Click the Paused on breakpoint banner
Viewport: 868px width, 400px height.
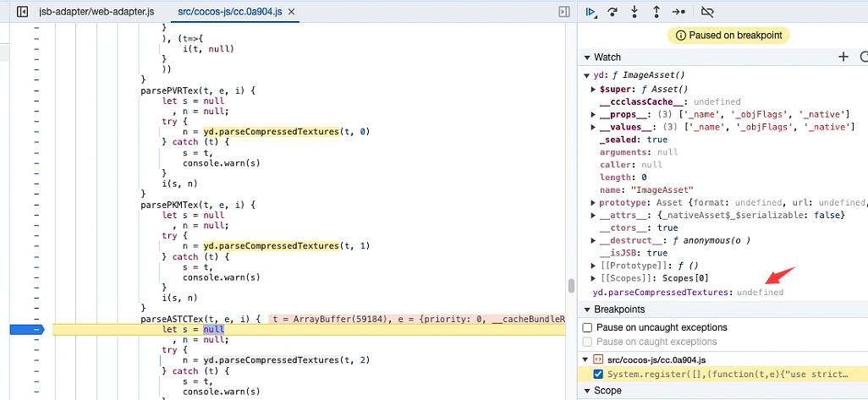tap(728, 36)
